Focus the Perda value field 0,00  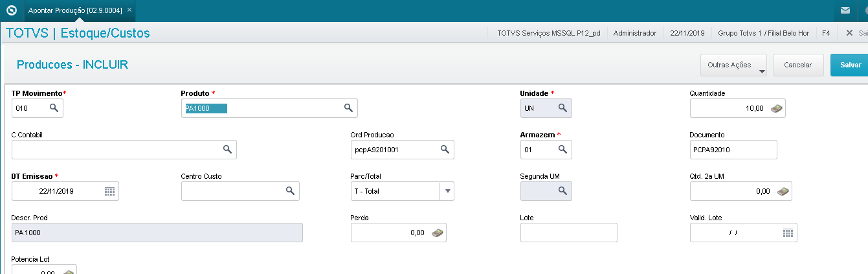pyautogui.click(x=399, y=233)
